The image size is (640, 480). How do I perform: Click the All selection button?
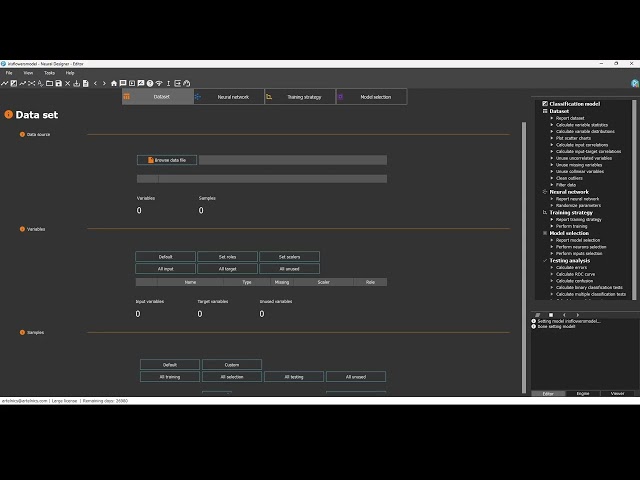(232, 377)
